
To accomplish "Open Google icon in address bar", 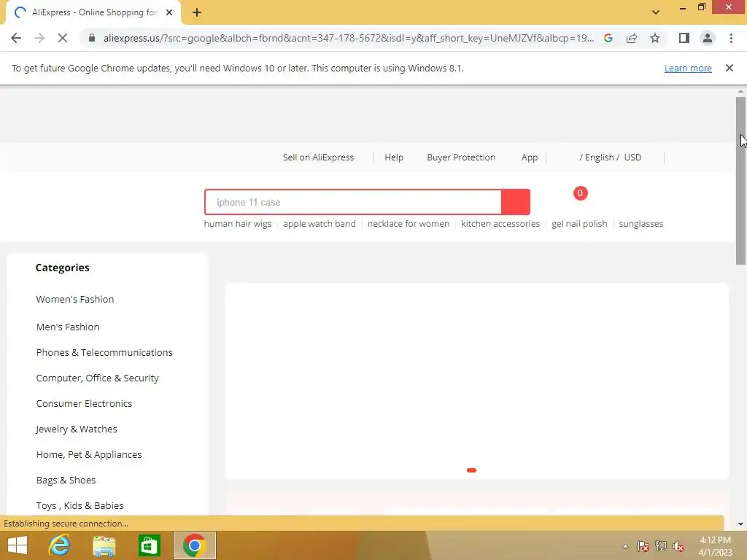I will (608, 38).
